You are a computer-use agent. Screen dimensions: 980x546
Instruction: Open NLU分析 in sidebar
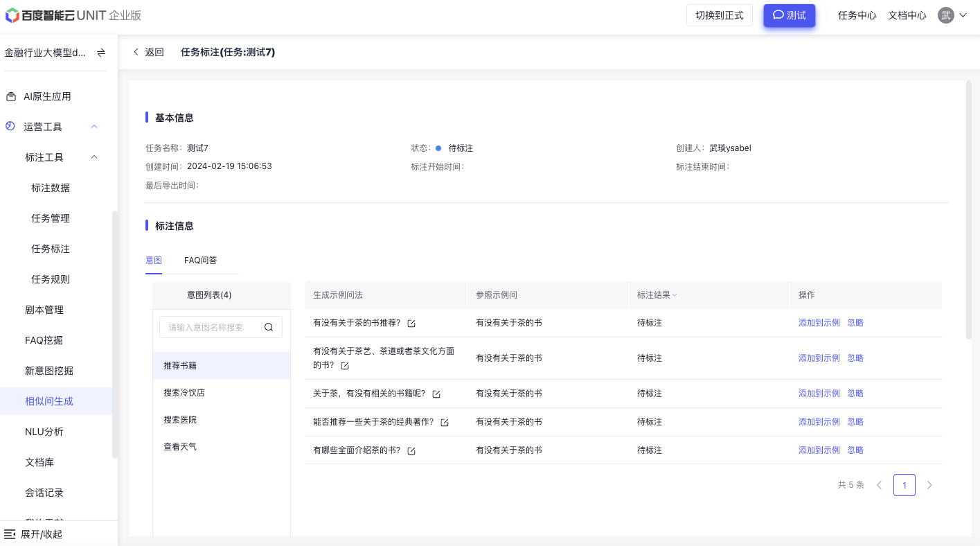pos(44,432)
